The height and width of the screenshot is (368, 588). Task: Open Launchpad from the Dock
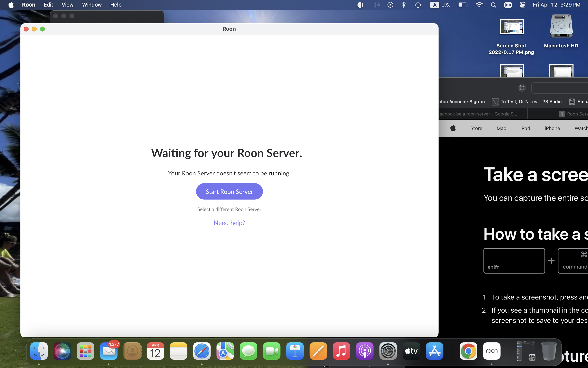(86, 351)
